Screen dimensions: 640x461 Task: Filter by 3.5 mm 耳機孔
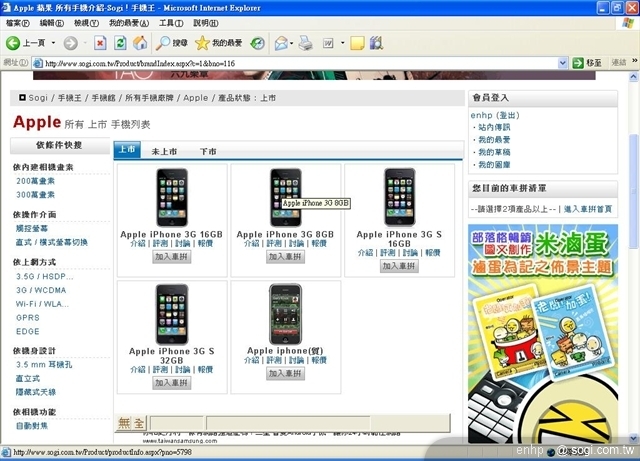44,364
